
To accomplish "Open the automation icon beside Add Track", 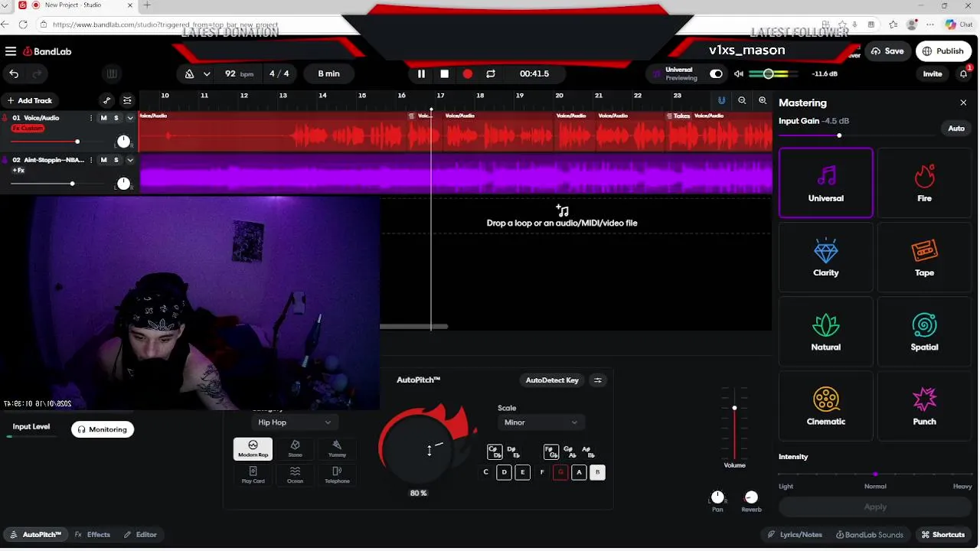I will (106, 100).
